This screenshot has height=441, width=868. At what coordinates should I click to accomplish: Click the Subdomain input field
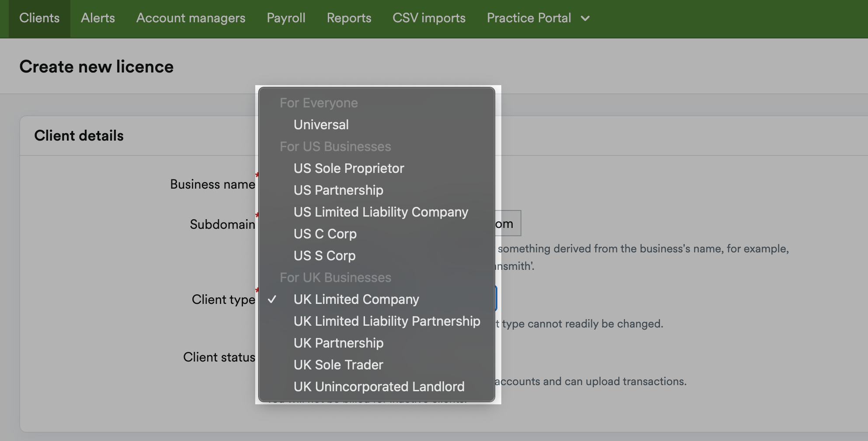(507, 223)
